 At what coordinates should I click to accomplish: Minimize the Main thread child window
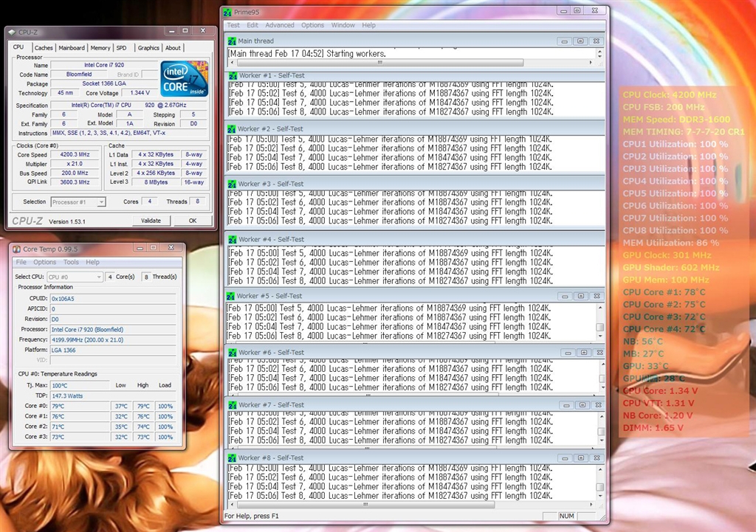click(564, 41)
